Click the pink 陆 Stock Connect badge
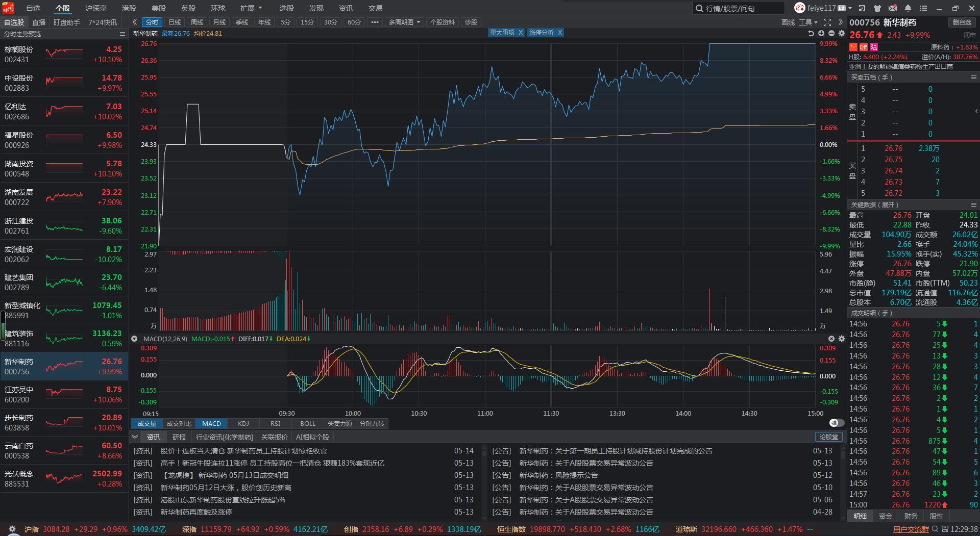The image size is (980, 536). tap(873, 47)
